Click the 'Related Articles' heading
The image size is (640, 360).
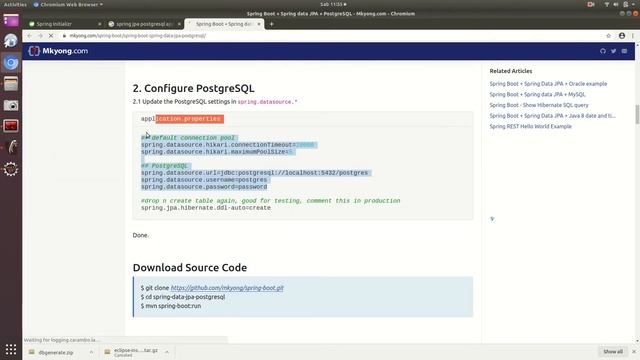[511, 71]
